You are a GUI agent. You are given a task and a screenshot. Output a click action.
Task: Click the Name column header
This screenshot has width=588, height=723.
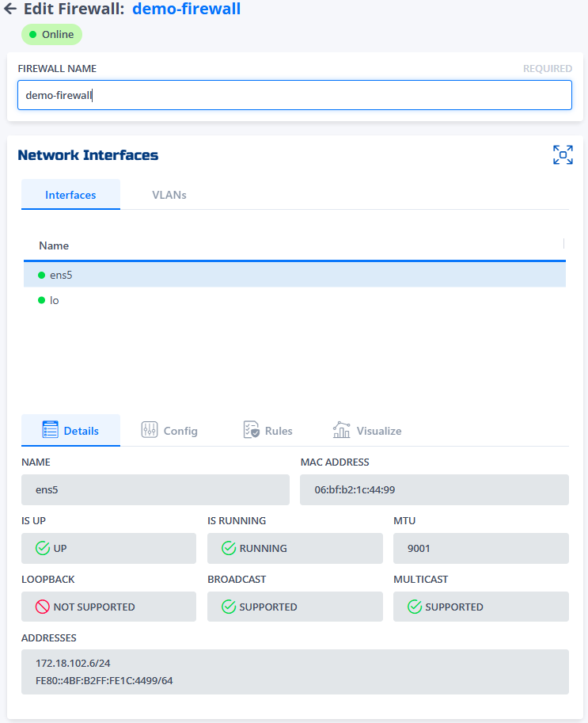pyautogui.click(x=53, y=245)
